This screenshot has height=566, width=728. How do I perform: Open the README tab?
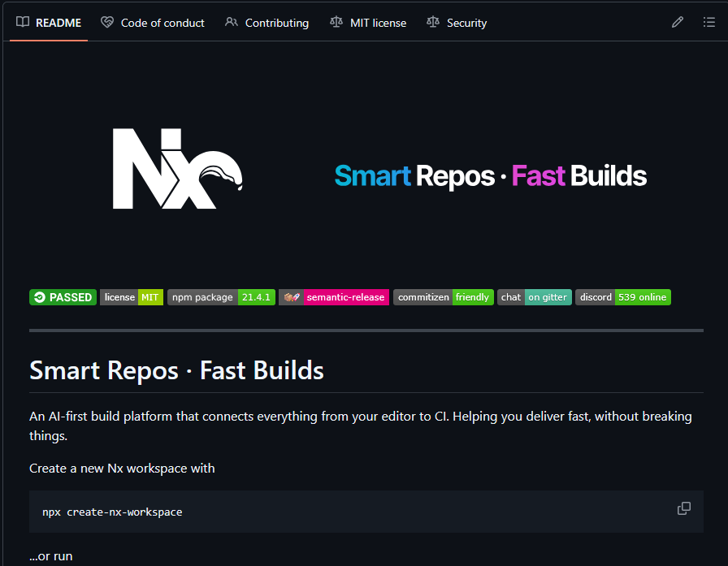48,23
